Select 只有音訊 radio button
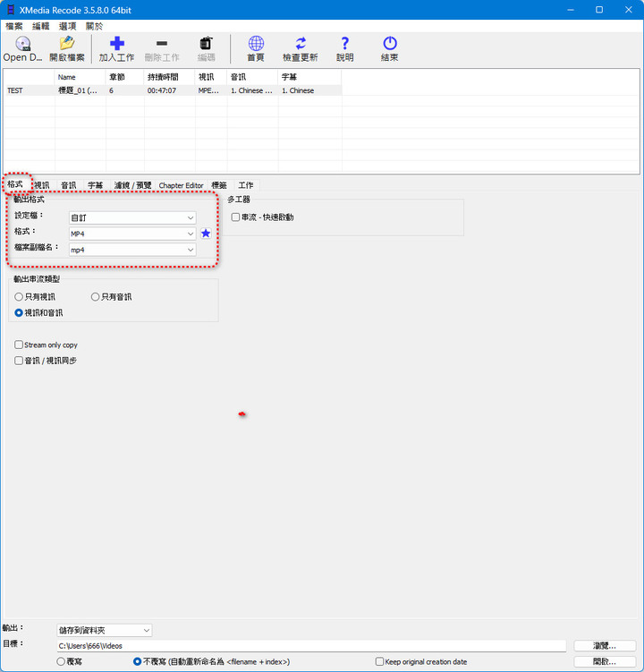 point(95,296)
